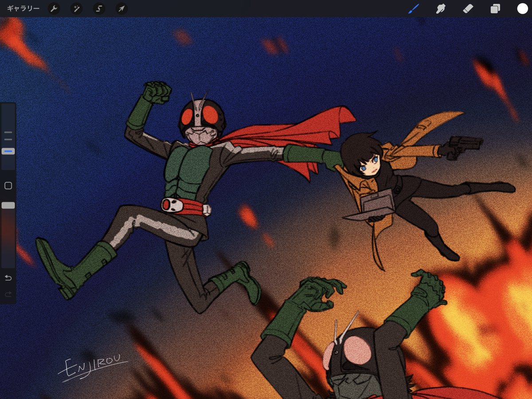Image resolution: width=532 pixels, height=399 pixels.
Task: Undo the last stroke with sidebar arrow
Action: tap(8, 278)
